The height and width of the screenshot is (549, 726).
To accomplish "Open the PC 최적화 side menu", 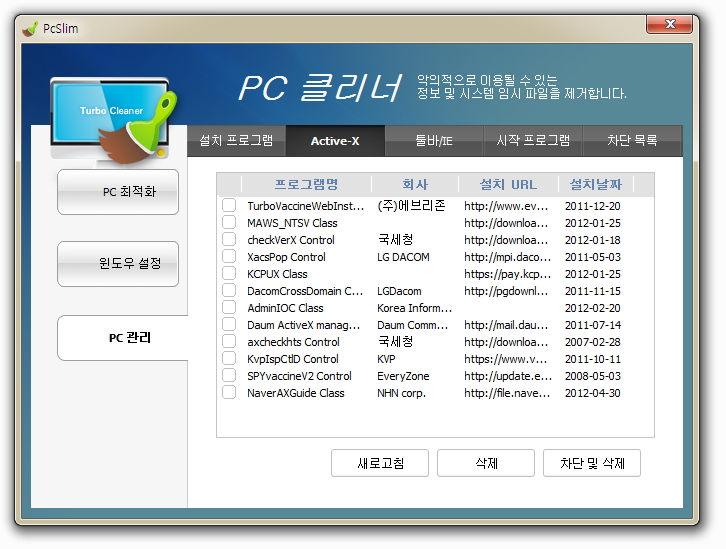I will [118, 192].
